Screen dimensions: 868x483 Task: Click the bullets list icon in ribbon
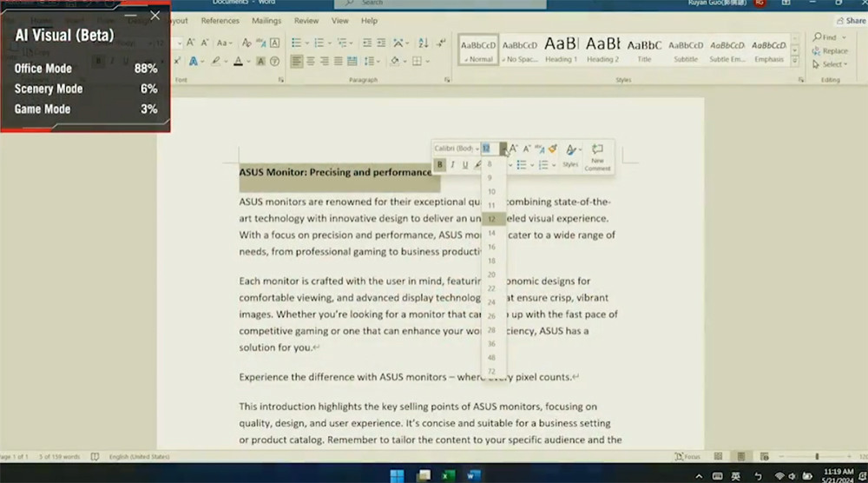click(x=297, y=43)
